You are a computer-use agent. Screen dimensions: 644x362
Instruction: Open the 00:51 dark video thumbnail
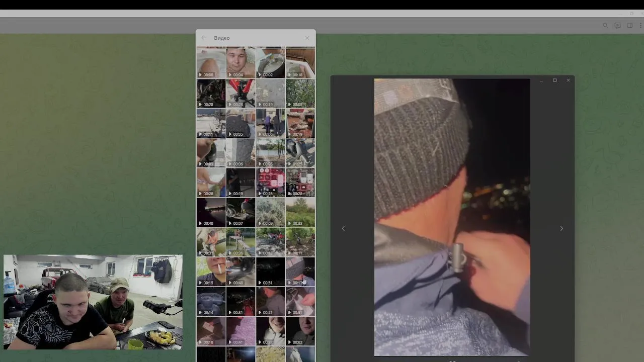[270, 271]
